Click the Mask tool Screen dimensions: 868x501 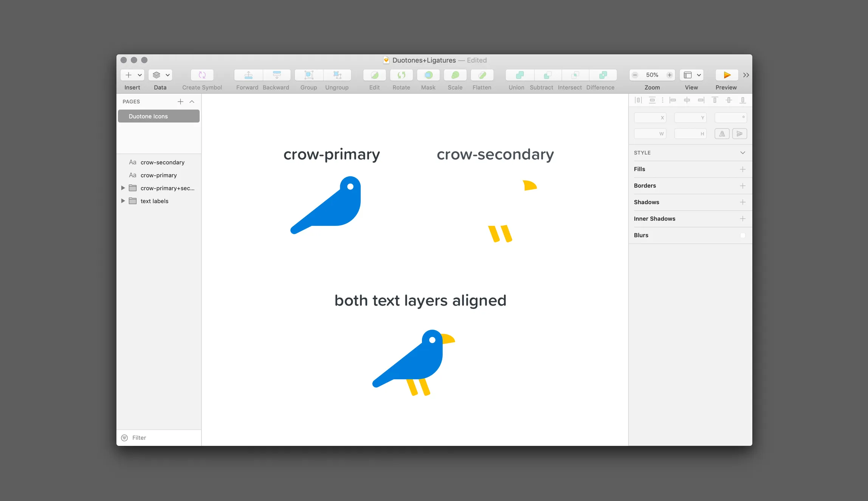pyautogui.click(x=428, y=75)
